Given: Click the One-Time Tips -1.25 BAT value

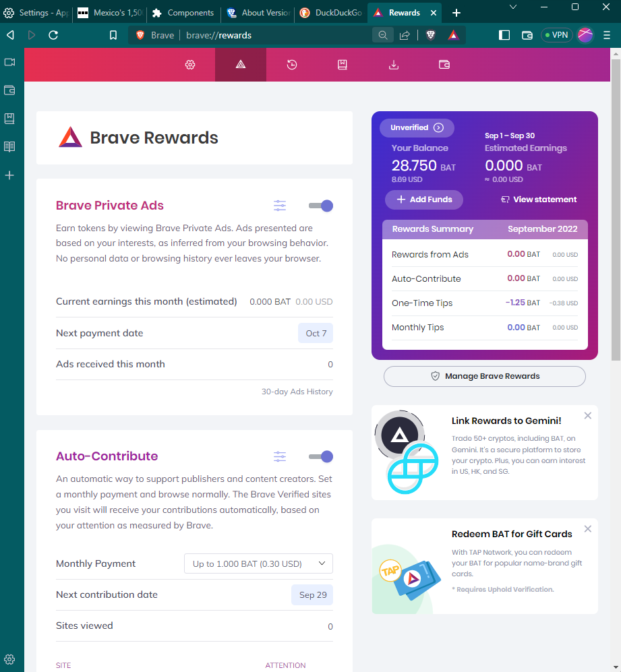Looking at the screenshot, I should [x=523, y=303].
